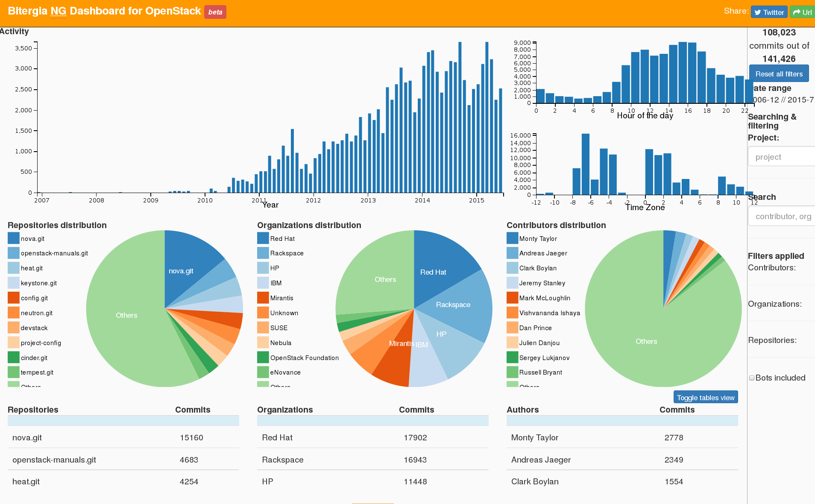The height and width of the screenshot is (504, 815).
Task: Click the Mirantis orange legend swatch
Action: [x=263, y=298]
